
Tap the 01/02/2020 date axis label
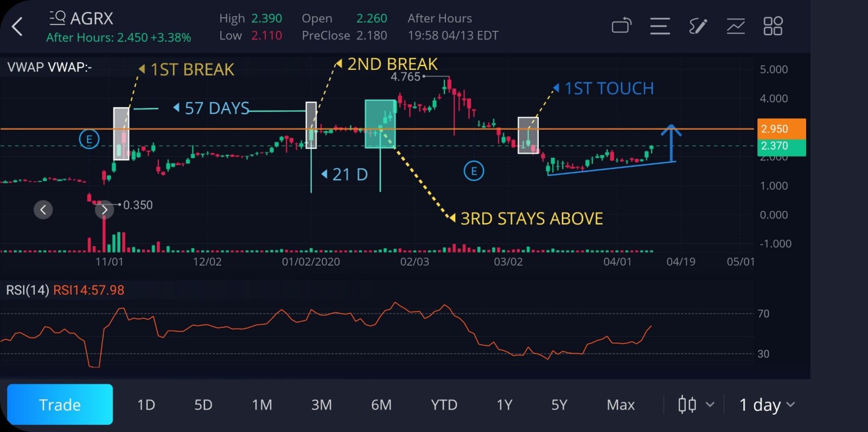point(311,262)
